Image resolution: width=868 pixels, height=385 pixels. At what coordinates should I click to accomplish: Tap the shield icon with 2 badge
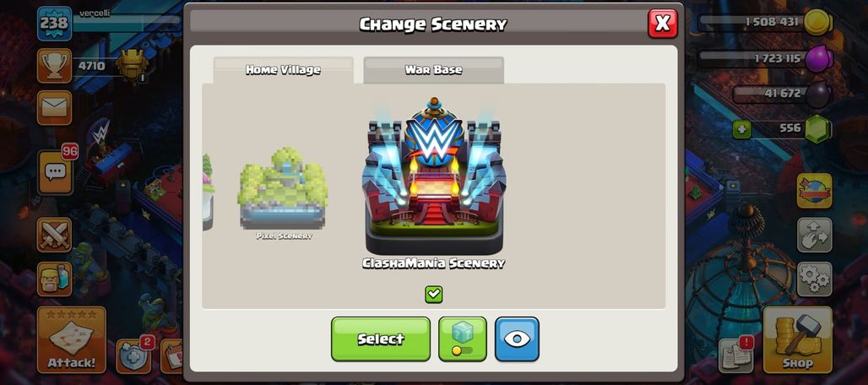(134, 355)
